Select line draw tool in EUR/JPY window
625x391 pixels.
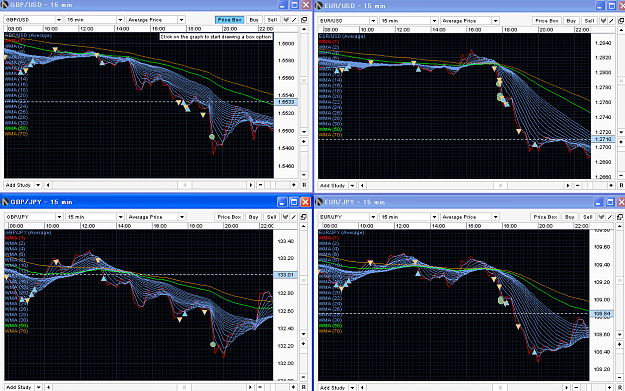pyautogui.click(x=610, y=217)
